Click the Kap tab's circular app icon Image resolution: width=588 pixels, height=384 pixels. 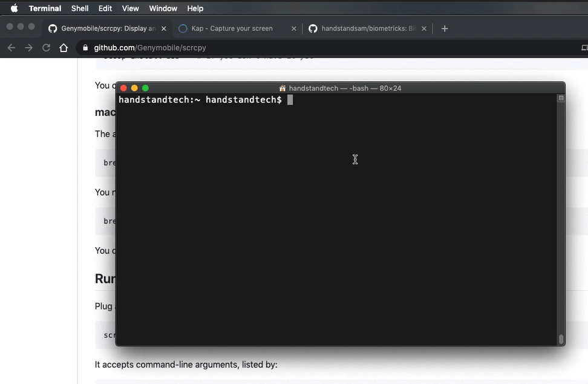[x=183, y=28]
